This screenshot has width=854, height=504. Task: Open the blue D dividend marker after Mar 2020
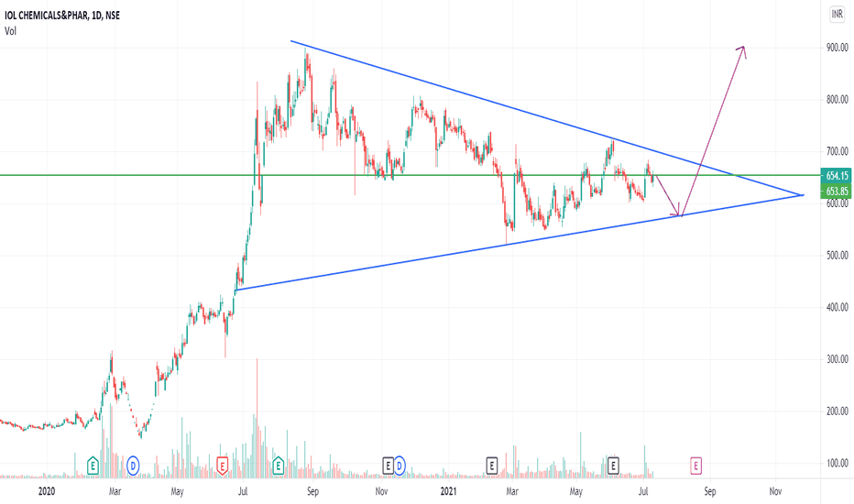[133, 466]
